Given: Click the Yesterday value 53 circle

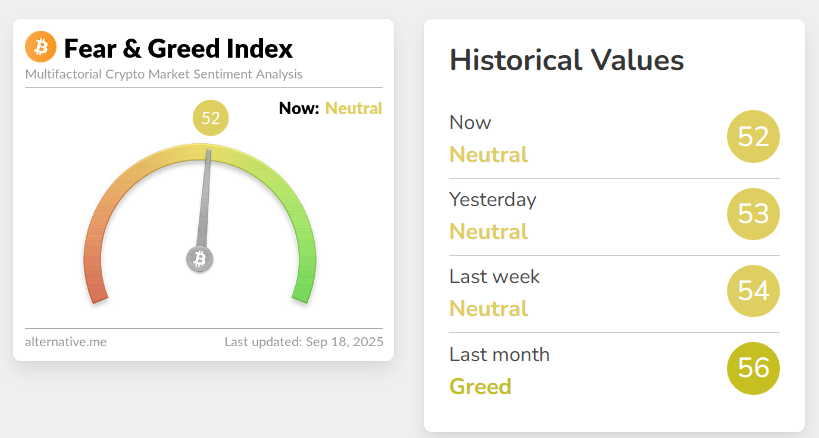Looking at the screenshot, I should (753, 213).
